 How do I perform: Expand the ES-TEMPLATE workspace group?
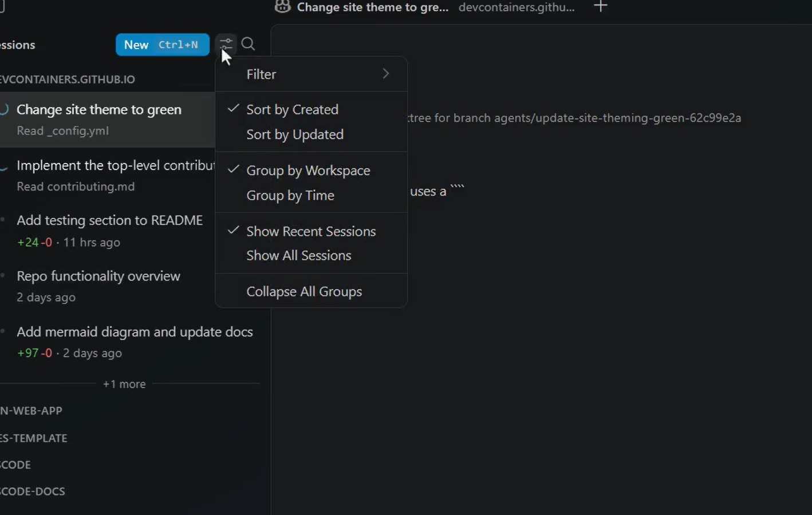click(33, 438)
